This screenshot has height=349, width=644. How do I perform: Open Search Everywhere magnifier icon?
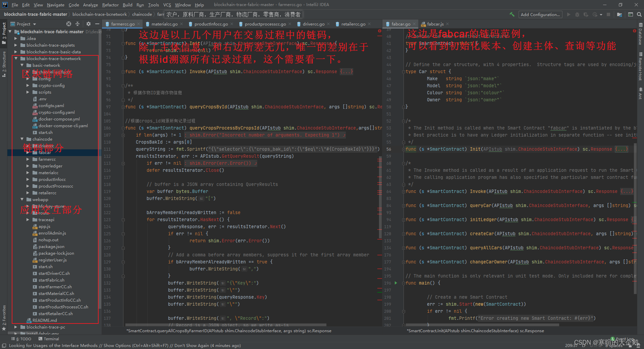click(x=639, y=14)
